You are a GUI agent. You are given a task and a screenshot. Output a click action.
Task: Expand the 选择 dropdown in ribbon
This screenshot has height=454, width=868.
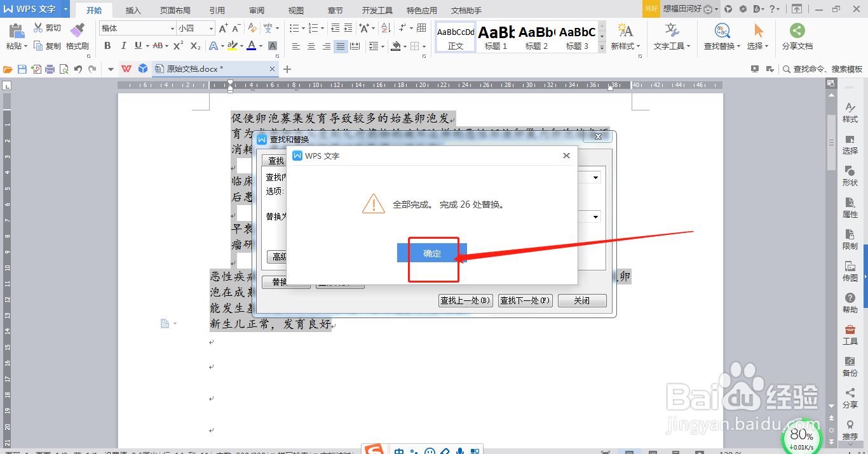767,46
